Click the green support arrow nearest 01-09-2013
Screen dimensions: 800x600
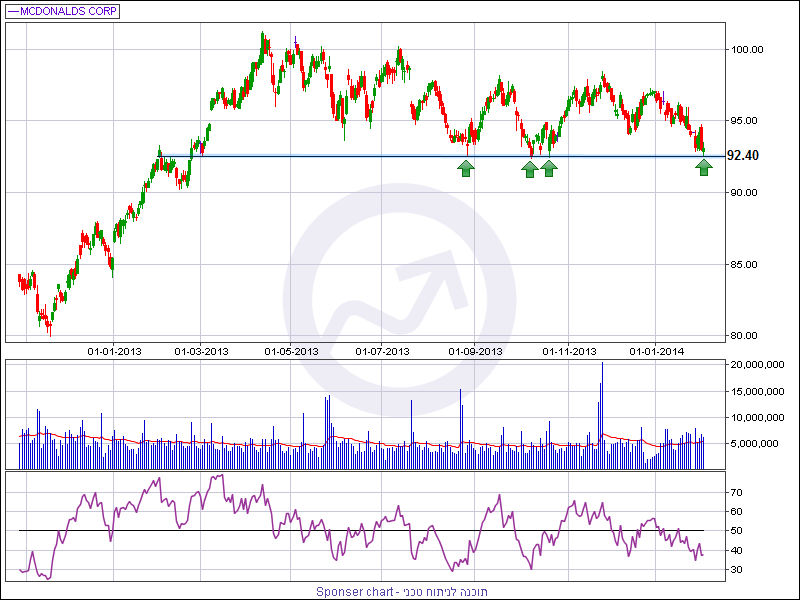tap(466, 168)
